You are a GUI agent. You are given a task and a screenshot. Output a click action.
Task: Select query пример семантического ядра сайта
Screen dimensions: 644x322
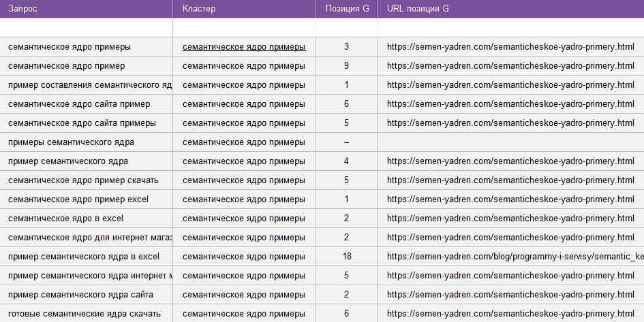(x=80, y=295)
